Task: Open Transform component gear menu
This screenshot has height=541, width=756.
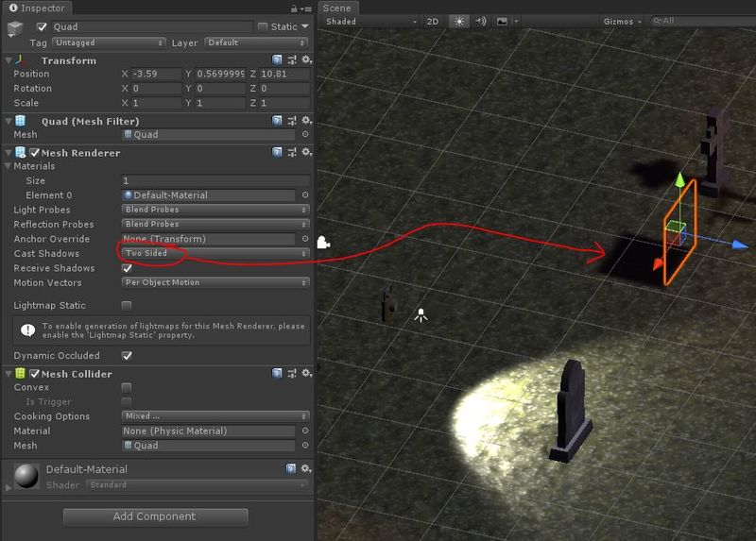Action: coord(306,59)
